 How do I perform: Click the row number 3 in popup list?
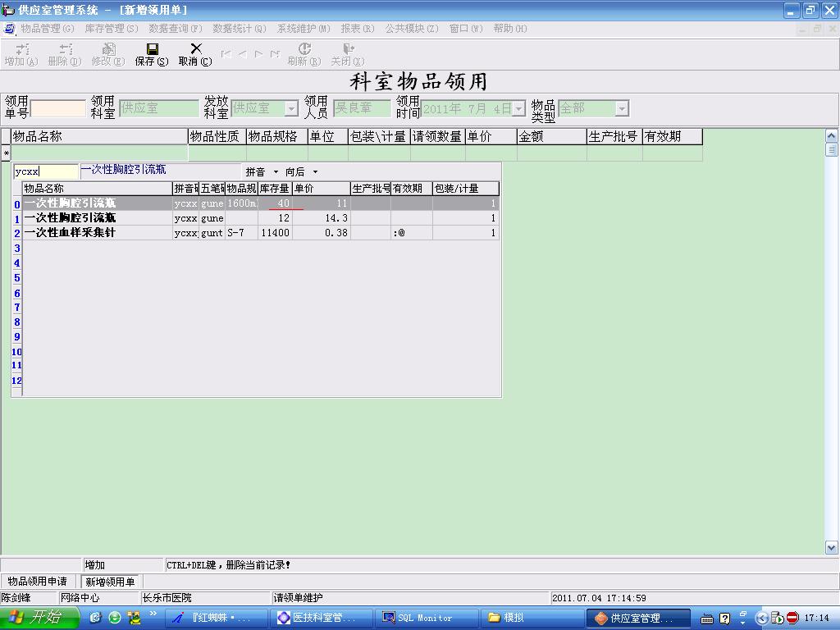coord(16,248)
